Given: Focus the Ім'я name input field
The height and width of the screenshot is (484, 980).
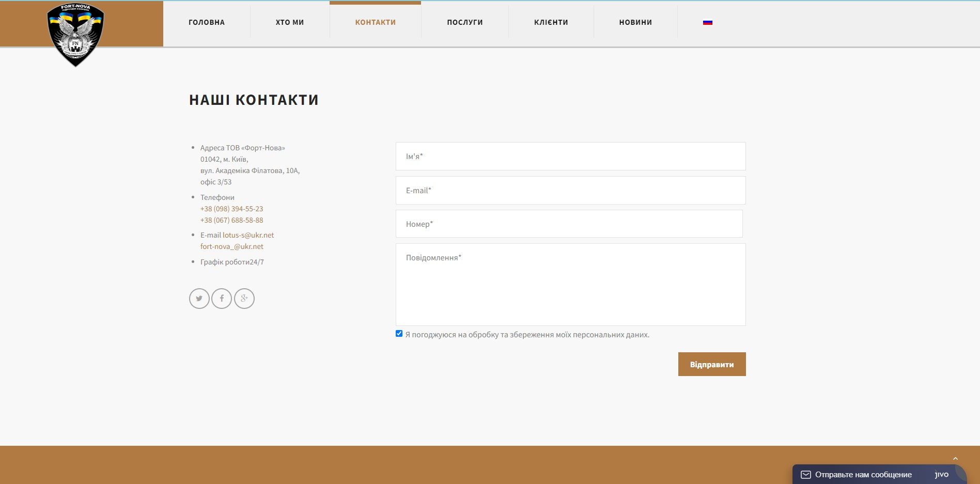Looking at the screenshot, I should (x=570, y=157).
